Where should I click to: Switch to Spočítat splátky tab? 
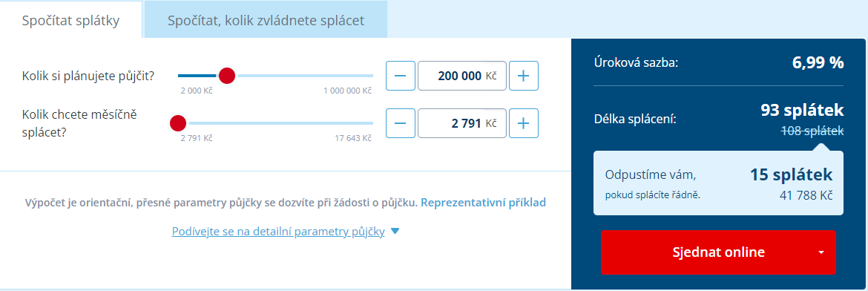[71, 20]
